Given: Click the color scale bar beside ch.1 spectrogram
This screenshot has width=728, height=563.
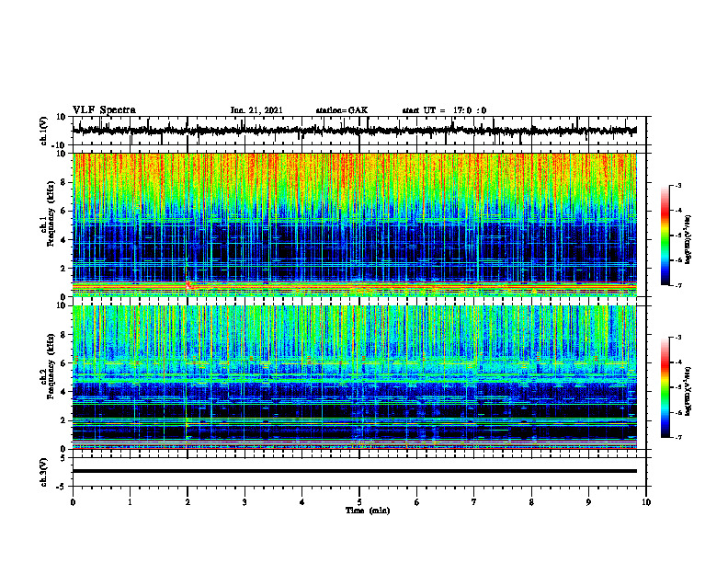Looking at the screenshot, I should pyautogui.click(x=665, y=236).
